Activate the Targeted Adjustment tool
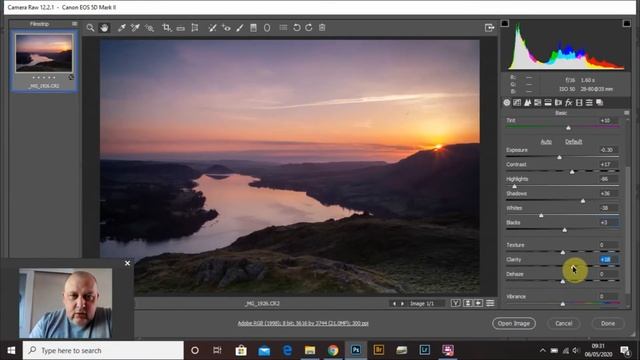This screenshot has width=640, height=360. tap(149, 28)
